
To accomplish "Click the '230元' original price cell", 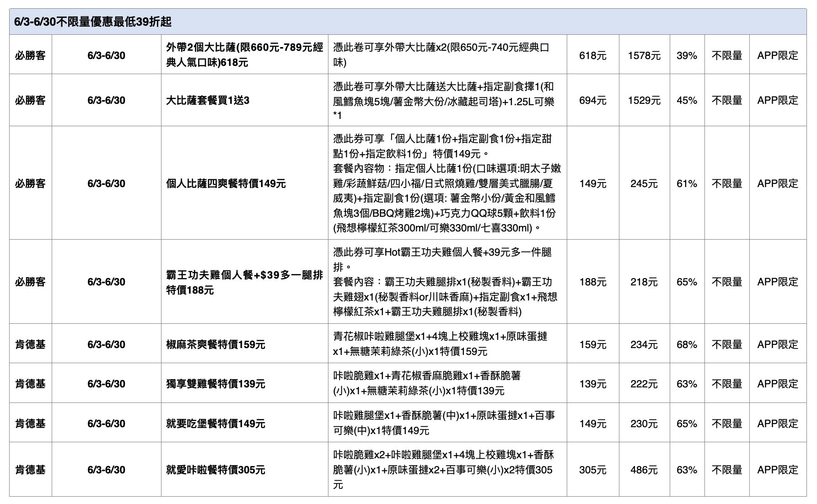I will pos(644,424).
